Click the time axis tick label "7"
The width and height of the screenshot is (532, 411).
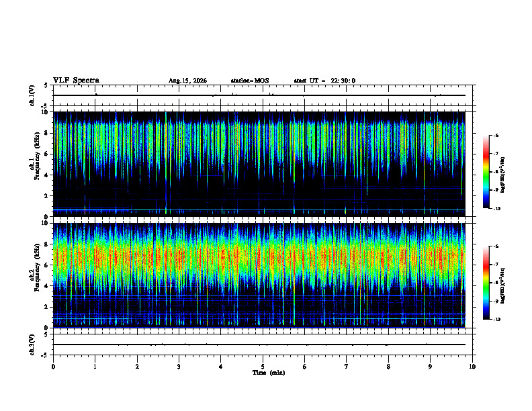tap(347, 367)
